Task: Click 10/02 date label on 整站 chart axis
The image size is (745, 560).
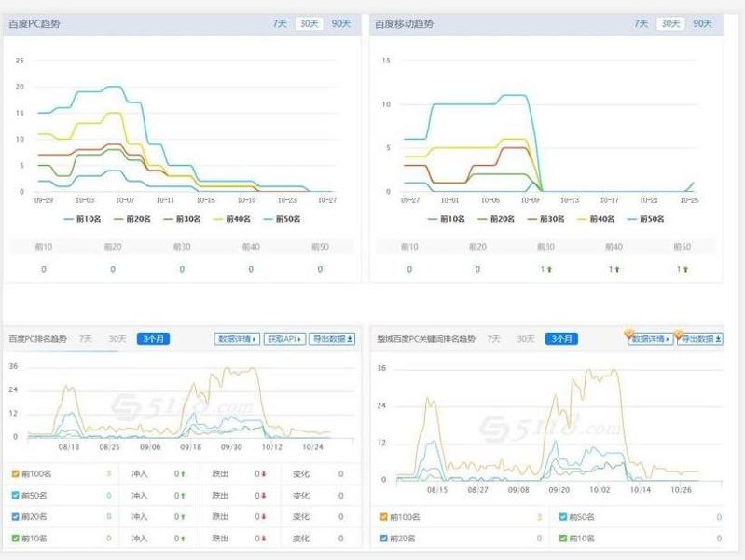Action: click(600, 490)
